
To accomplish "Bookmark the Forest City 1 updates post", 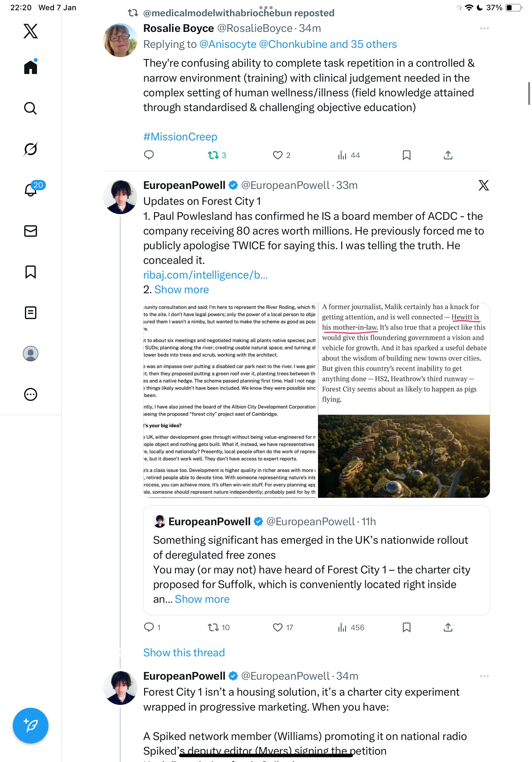I will coord(406,627).
